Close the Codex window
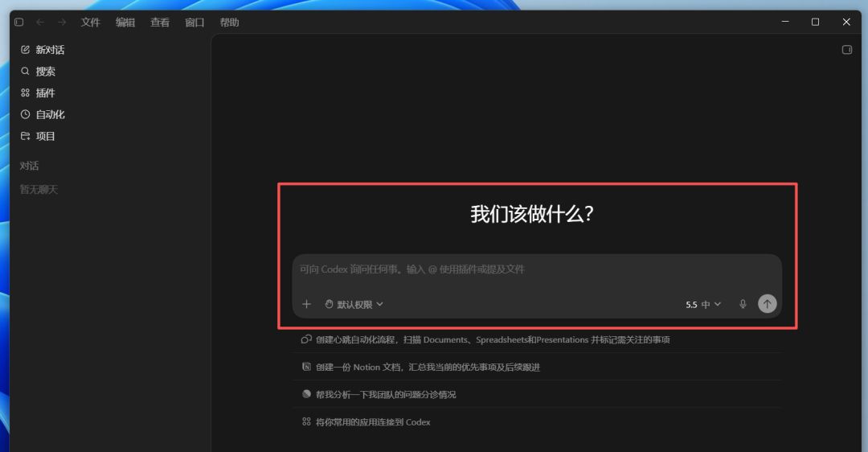This screenshot has height=452, width=868. click(x=846, y=22)
